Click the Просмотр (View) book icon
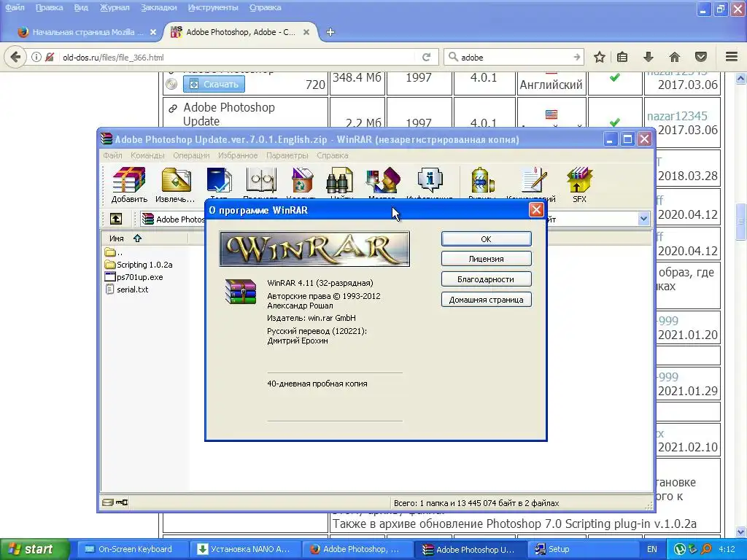747x560 pixels. point(260,183)
